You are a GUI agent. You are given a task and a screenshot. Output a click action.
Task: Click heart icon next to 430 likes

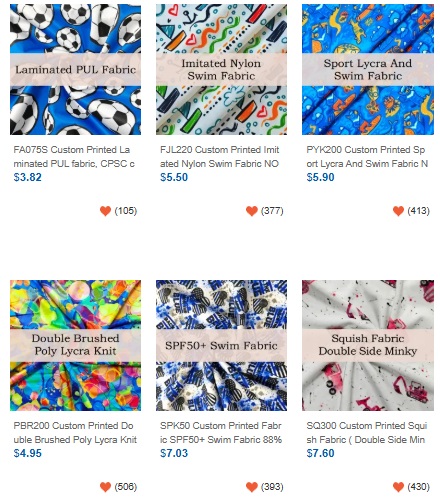pyautogui.click(x=398, y=487)
